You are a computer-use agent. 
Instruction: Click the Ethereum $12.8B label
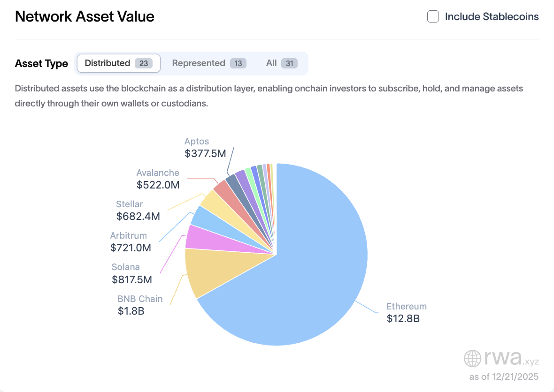(x=406, y=313)
